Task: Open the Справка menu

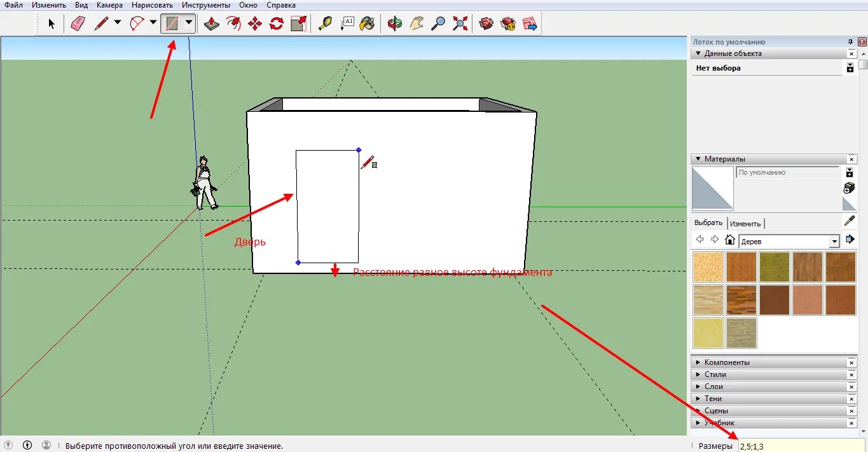Action: click(x=281, y=5)
